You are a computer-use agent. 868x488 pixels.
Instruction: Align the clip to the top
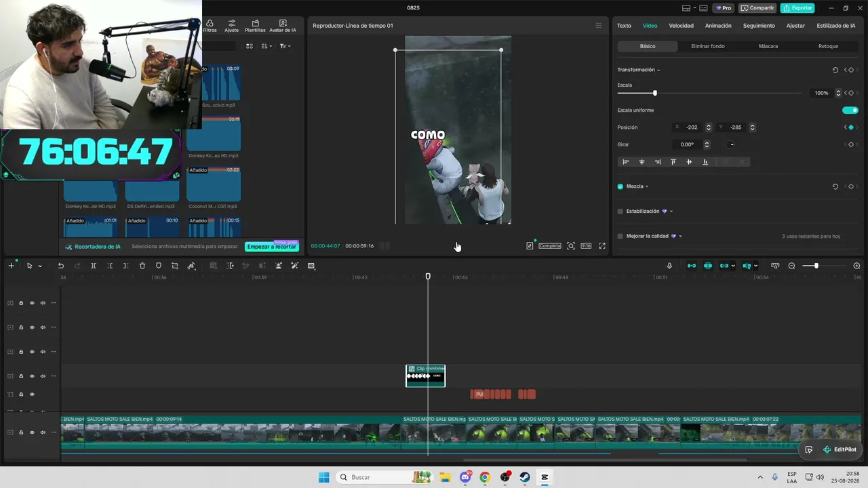click(673, 162)
